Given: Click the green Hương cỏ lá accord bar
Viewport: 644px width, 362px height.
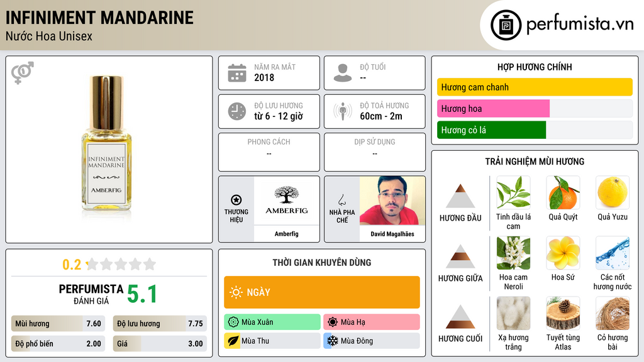Looking at the screenshot, I should pos(492,129).
